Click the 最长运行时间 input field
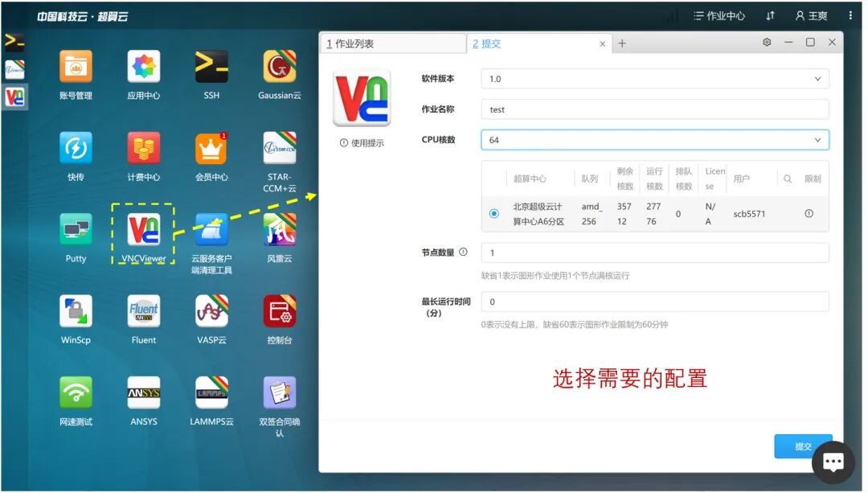 point(655,302)
